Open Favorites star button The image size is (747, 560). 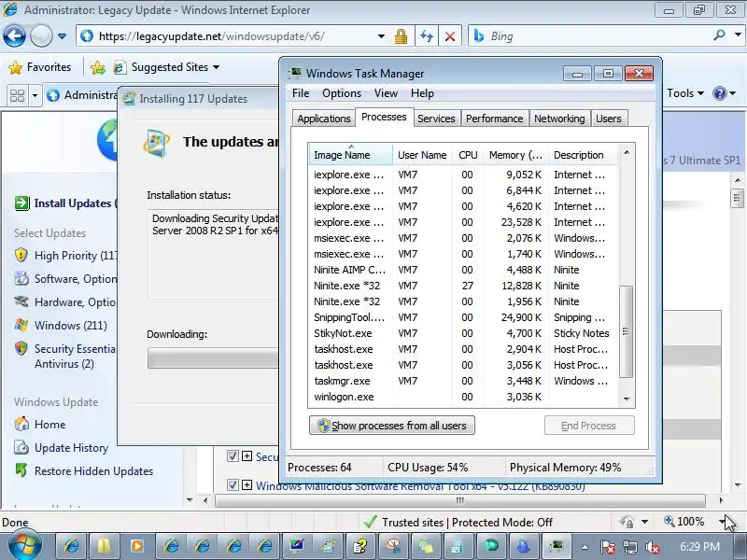click(40, 67)
